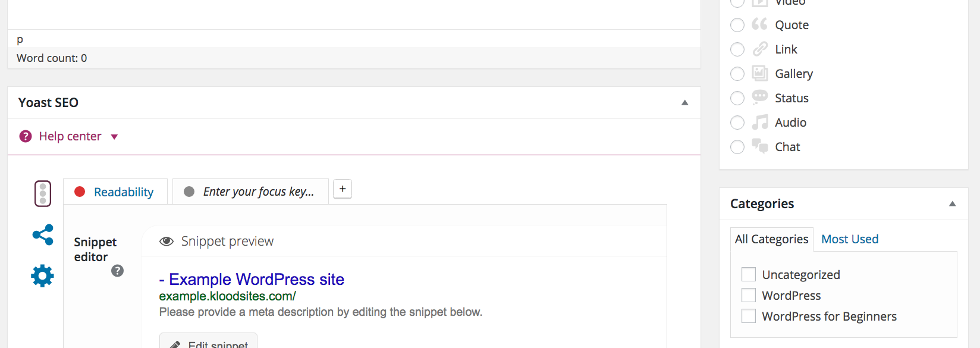The width and height of the screenshot is (980, 348).
Task: Click the Help center question mark icon
Action: coord(26,136)
